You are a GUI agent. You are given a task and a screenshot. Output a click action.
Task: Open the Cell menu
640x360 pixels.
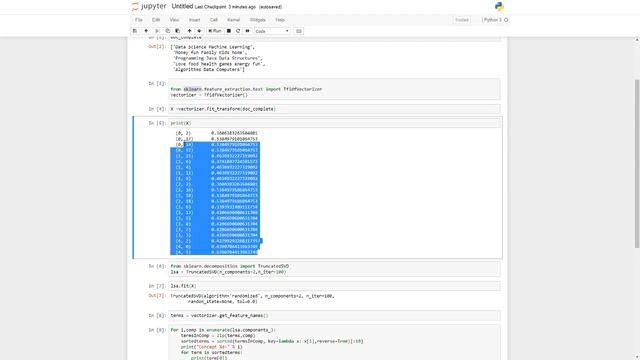[x=213, y=20]
